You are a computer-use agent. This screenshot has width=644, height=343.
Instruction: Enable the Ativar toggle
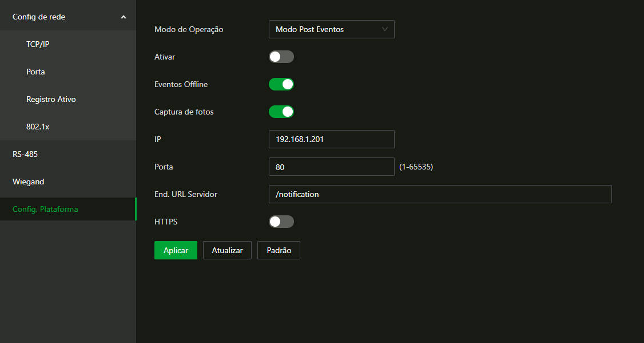tap(281, 57)
